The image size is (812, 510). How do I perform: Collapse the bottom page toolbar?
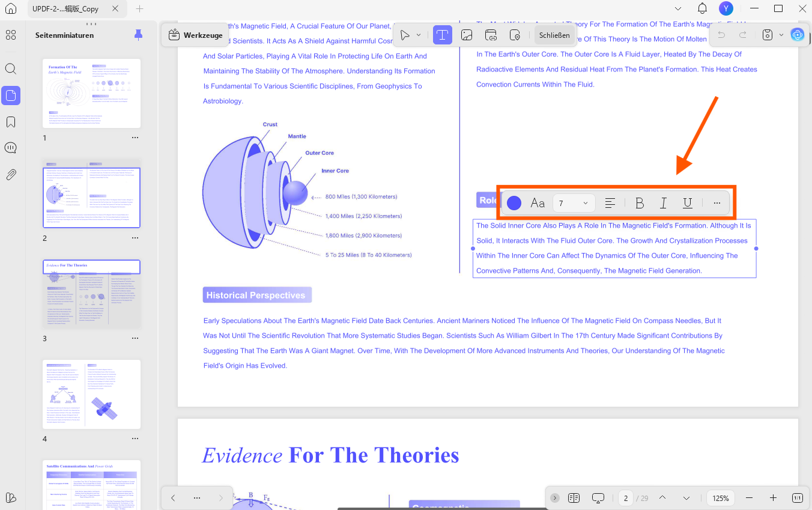pos(554,498)
